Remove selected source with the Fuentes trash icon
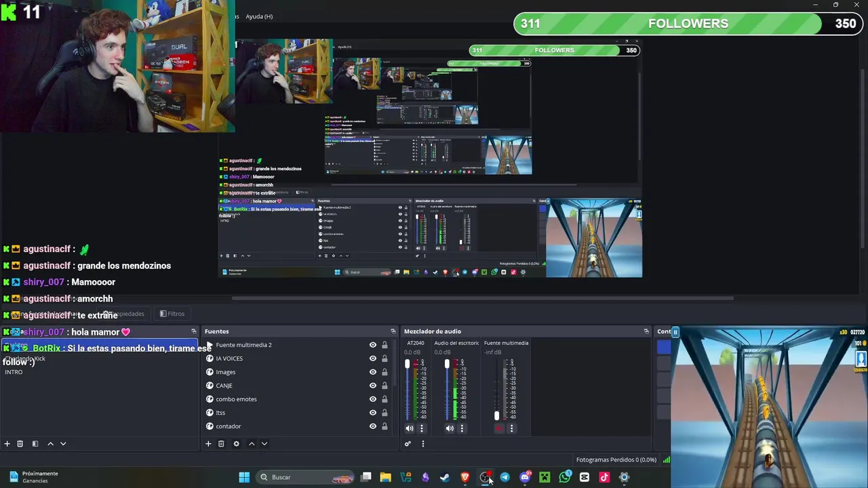868x488 pixels. tap(221, 444)
